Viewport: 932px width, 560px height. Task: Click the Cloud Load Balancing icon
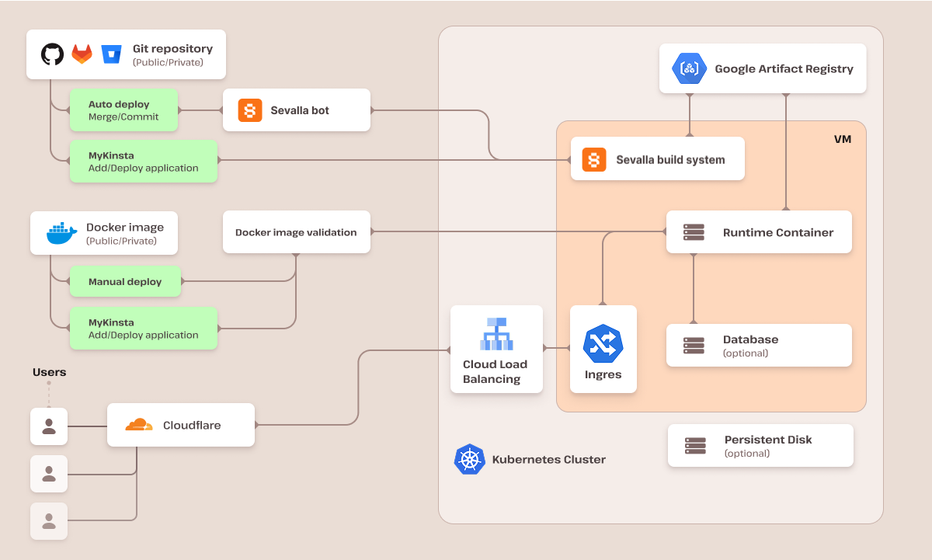coord(496,333)
